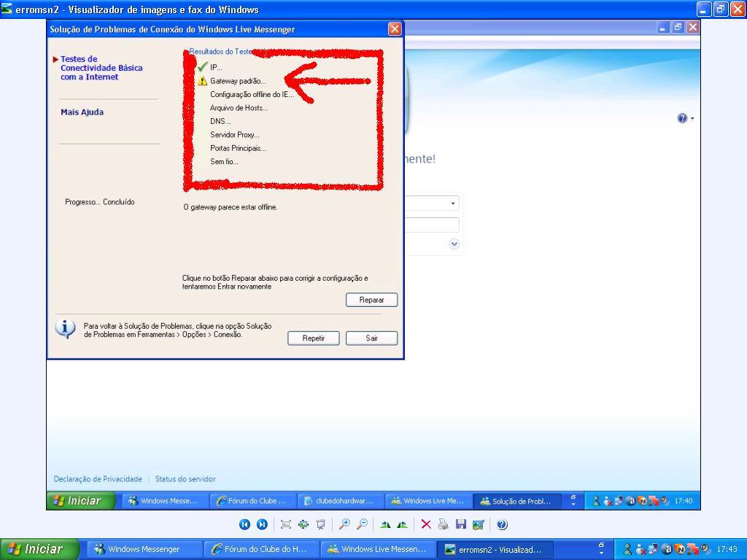Save a copy with the floppy disk icon
747x560 pixels.
[x=461, y=524]
